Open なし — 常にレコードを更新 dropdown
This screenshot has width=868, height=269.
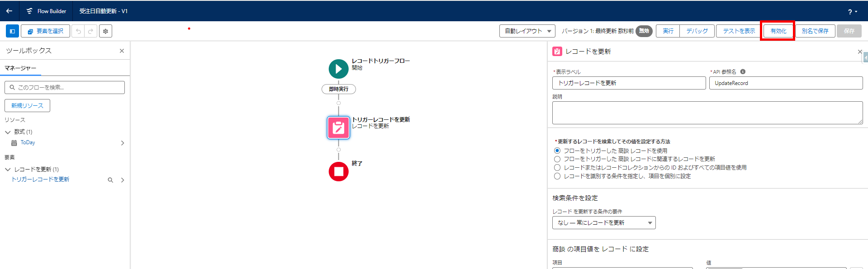click(604, 223)
